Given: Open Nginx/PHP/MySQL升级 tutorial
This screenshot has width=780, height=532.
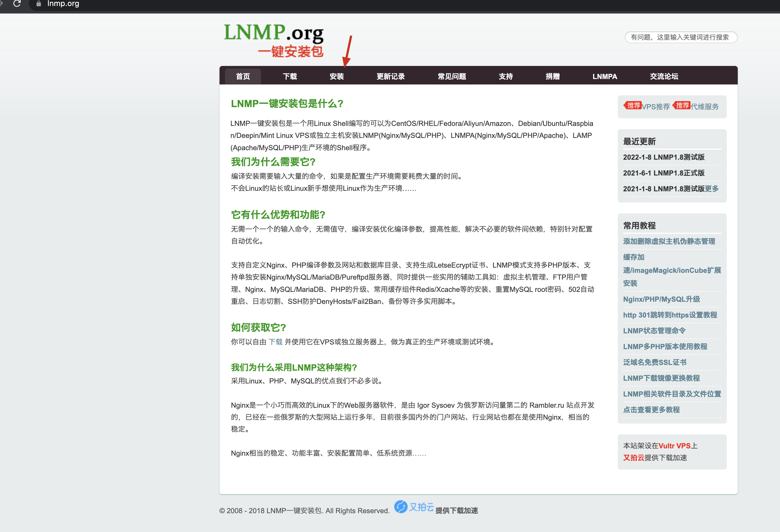Looking at the screenshot, I should [x=661, y=299].
